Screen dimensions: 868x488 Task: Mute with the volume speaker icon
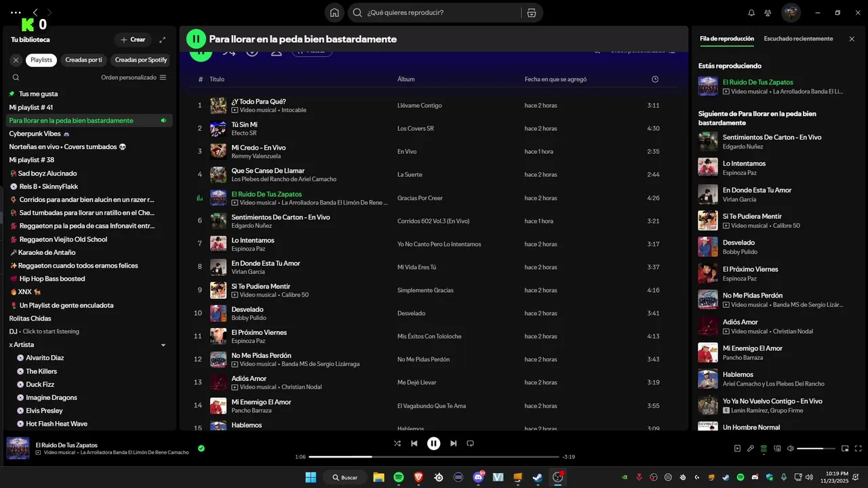[789, 448]
